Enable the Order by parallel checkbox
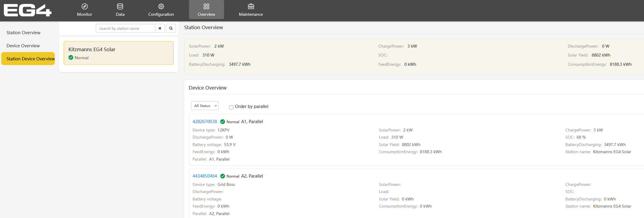Screen dimensions: 644x218 [x=231, y=107]
